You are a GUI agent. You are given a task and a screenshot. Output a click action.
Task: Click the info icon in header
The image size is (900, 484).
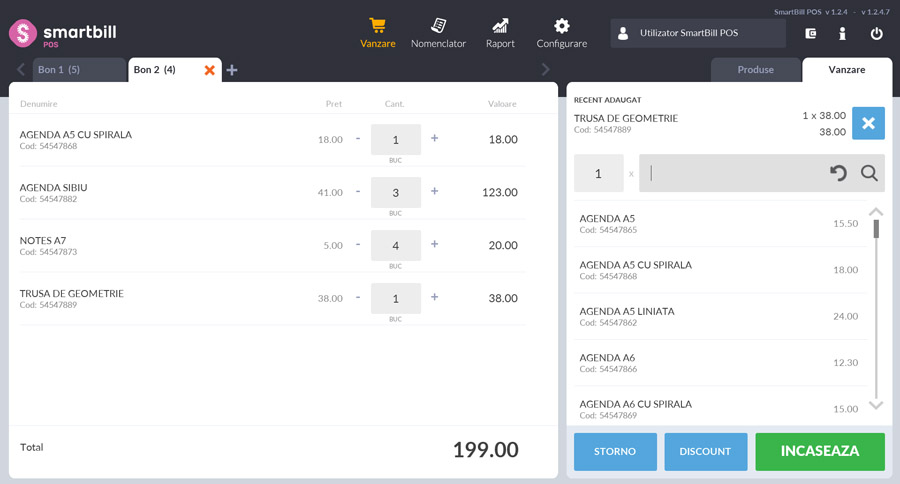843,33
